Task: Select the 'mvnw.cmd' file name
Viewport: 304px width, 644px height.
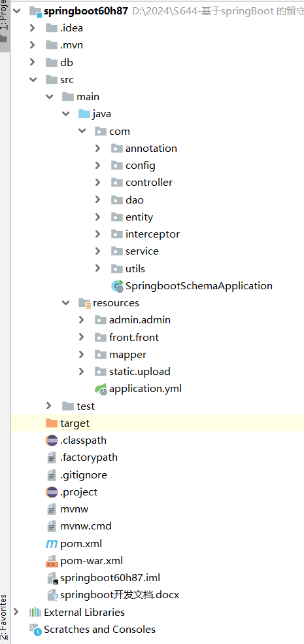Action: (86, 526)
